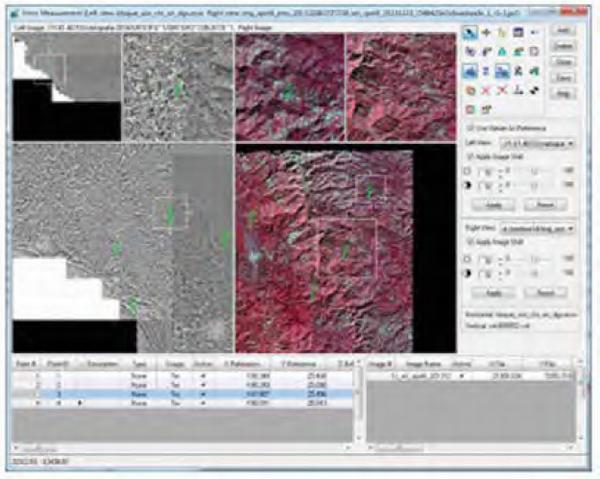Toggle Apply Image Shift under Right View

471,241
